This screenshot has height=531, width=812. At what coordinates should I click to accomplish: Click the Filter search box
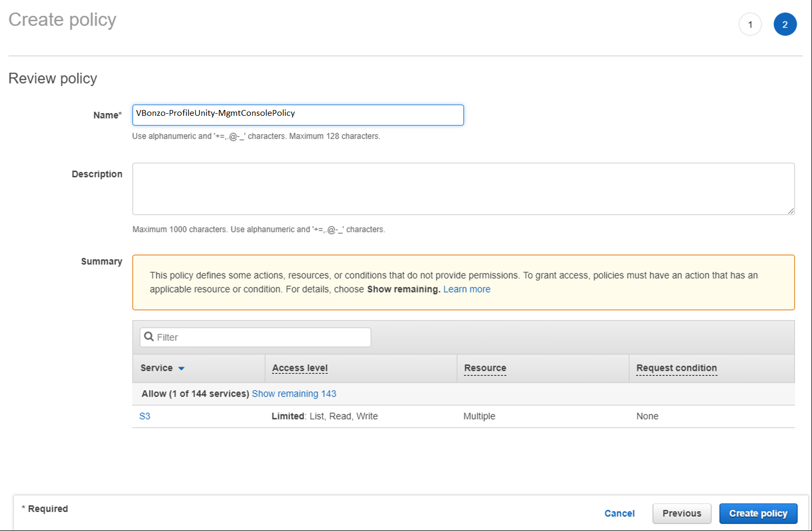(254, 337)
